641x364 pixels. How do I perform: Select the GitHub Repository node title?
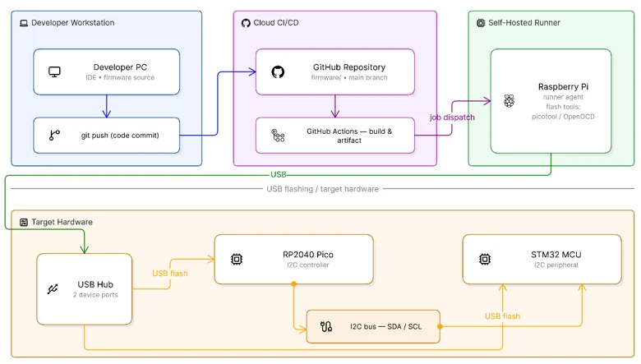pyautogui.click(x=349, y=67)
